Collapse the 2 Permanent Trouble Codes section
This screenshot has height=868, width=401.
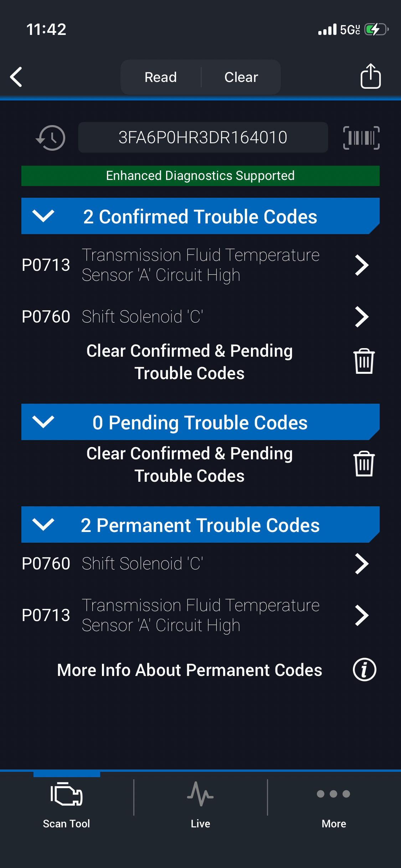[x=43, y=525]
